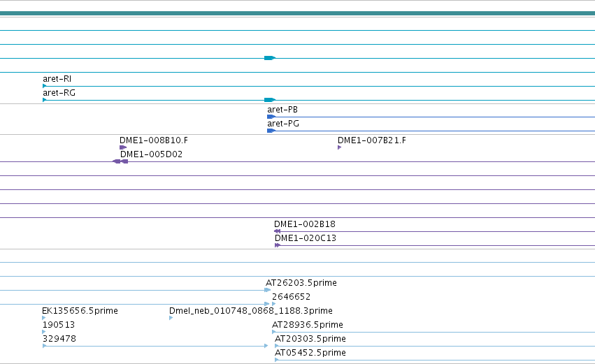This screenshot has width=595, height=364.
Task: Click the small arrow under Dmel_neb_010748_0868_1188.3prime
Action: click(x=171, y=318)
